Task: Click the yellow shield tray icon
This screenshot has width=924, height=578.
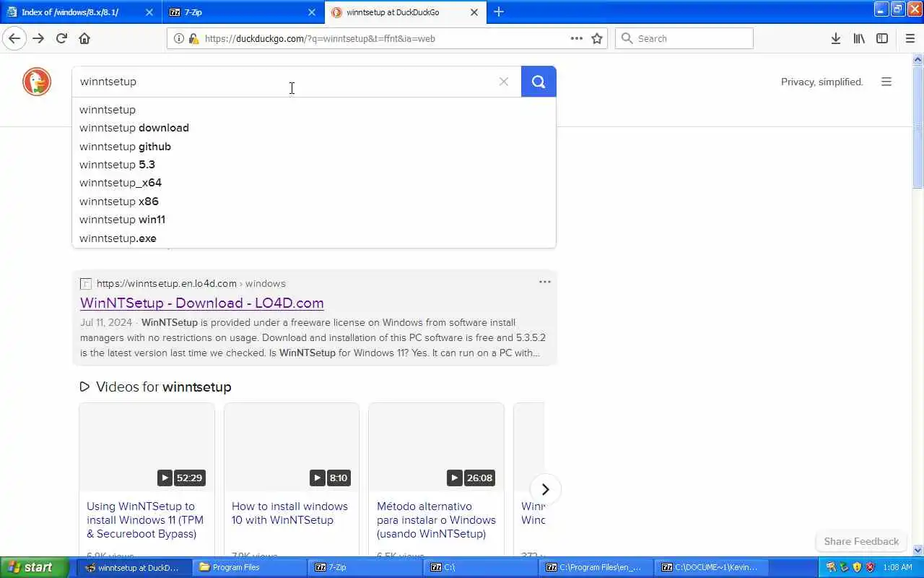Action: pos(857,567)
